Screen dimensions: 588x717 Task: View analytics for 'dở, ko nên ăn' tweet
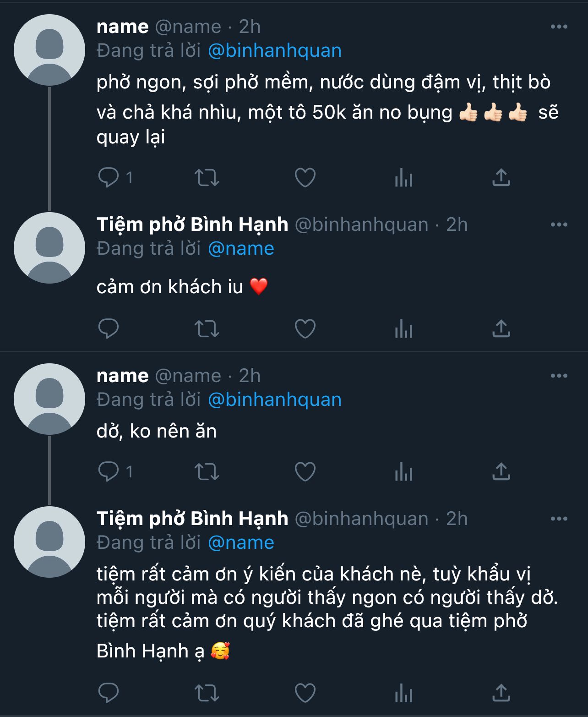[403, 471]
